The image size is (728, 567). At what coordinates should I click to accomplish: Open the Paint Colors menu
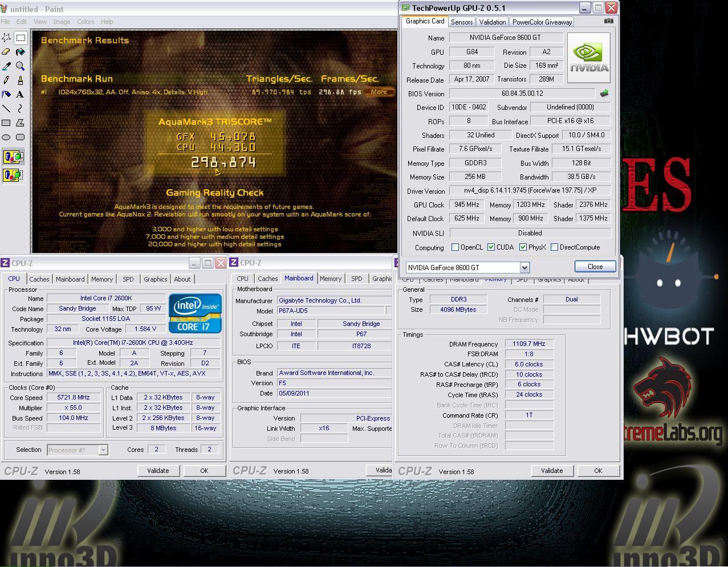[86, 22]
